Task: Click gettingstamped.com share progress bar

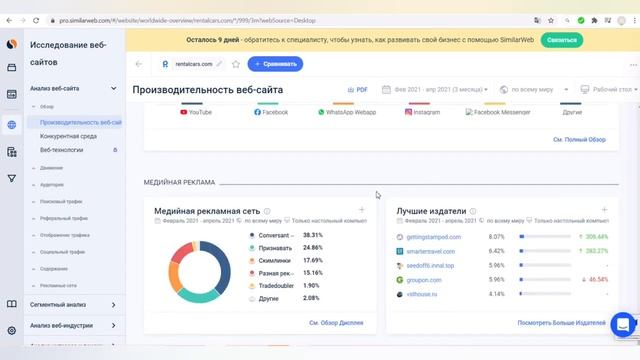Action: point(544,236)
